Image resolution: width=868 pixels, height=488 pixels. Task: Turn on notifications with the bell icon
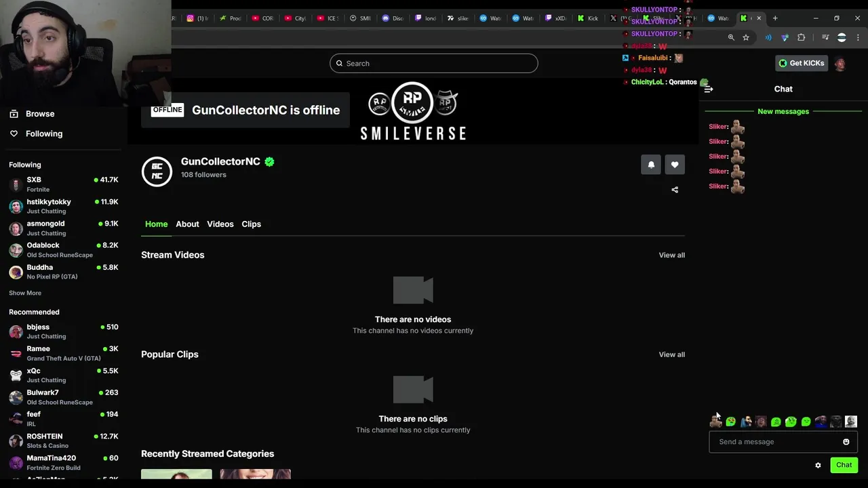click(651, 165)
